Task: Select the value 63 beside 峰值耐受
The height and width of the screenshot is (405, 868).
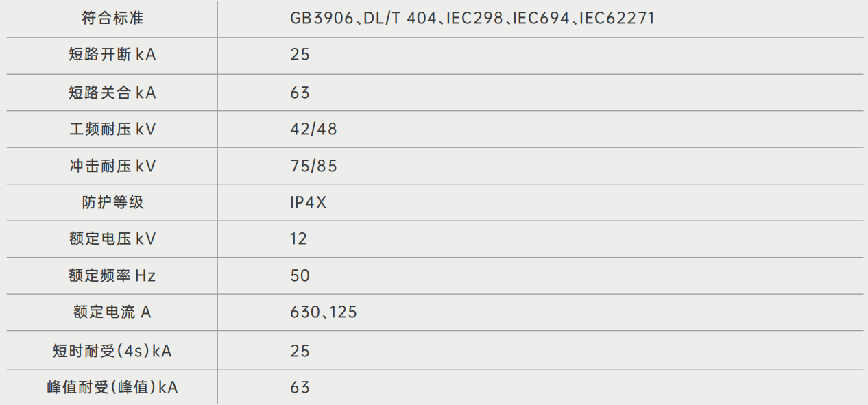Action: 300,388
